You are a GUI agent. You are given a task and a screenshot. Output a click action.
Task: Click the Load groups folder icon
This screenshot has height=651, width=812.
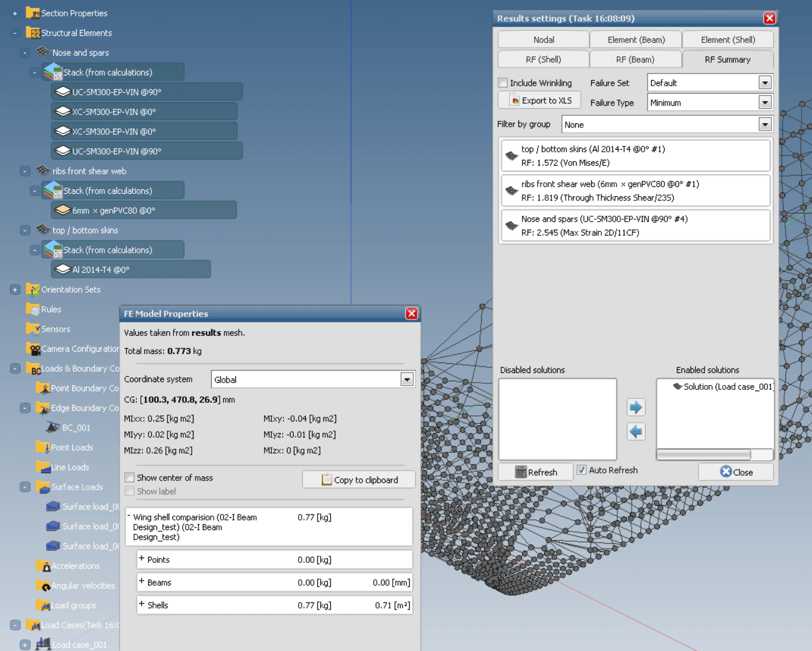click(x=43, y=605)
